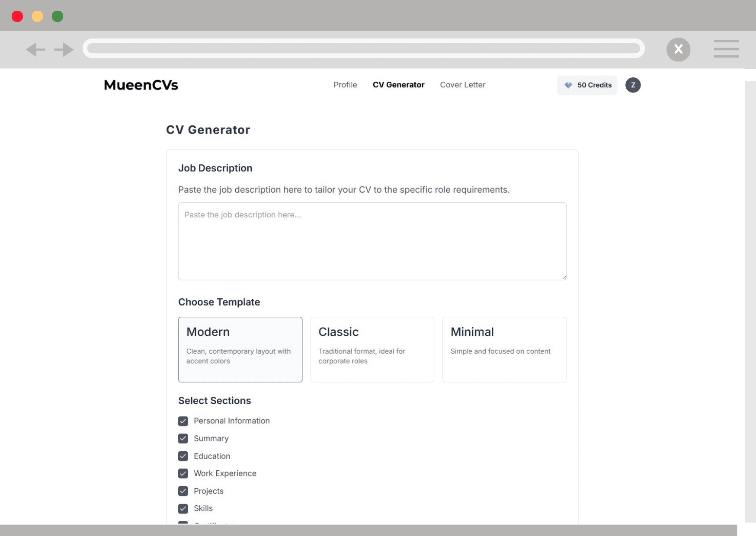The image size is (756, 536).
Task: Click the round X stop button
Action: [x=678, y=50]
